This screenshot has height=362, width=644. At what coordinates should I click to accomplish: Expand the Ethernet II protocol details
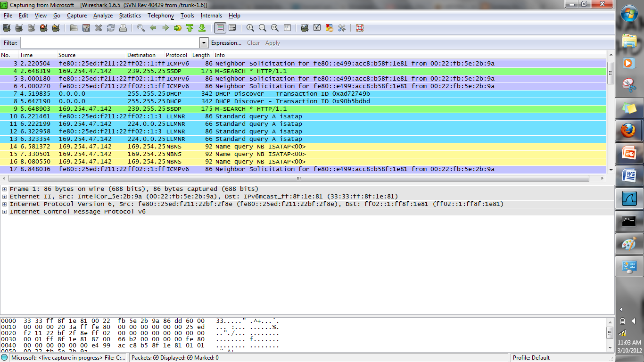click(4, 196)
